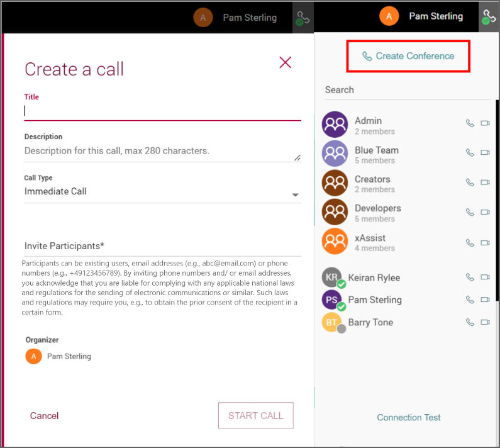
Task: Start video call with Keiran Rylee
Action: pyautogui.click(x=485, y=277)
